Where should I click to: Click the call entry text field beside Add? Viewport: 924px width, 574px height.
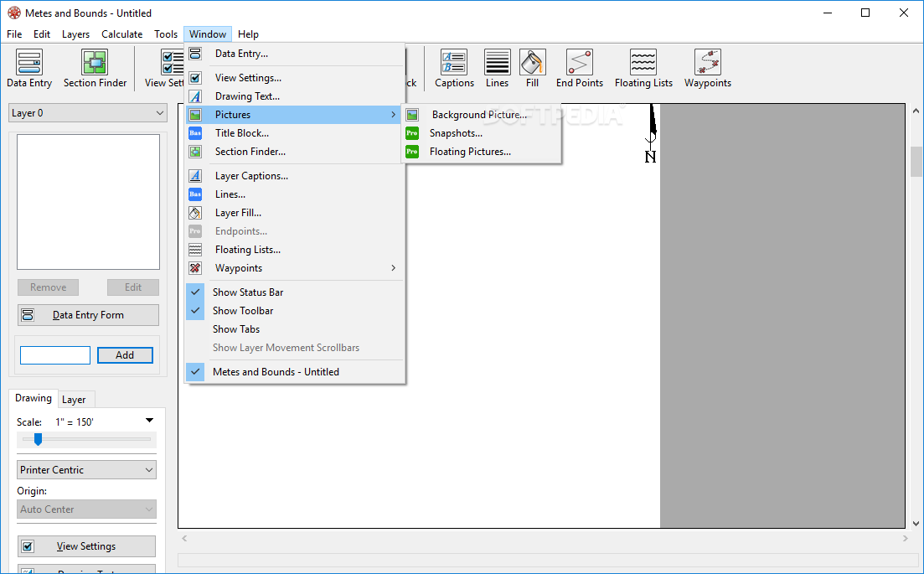point(55,355)
